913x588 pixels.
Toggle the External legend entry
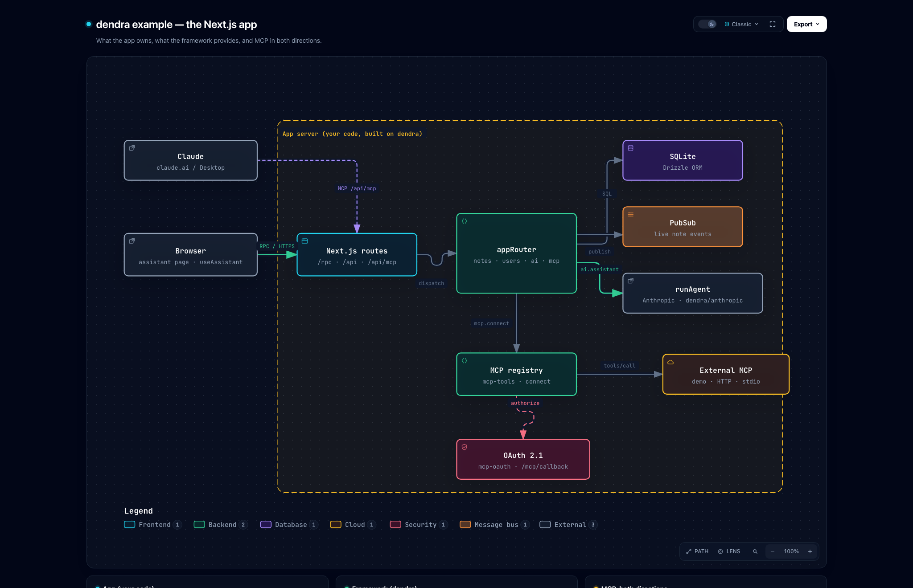pos(568,525)
